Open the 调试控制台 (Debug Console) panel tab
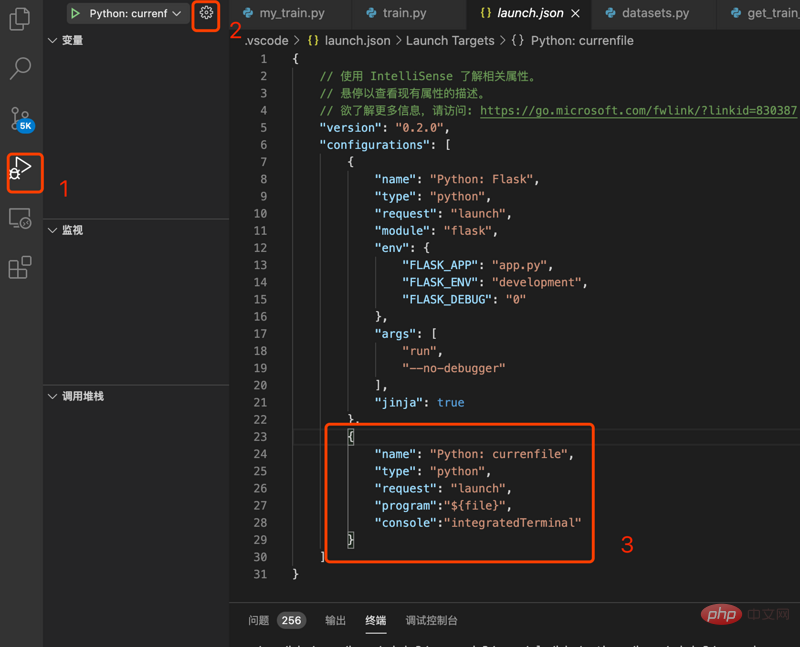 coord(431,620)
